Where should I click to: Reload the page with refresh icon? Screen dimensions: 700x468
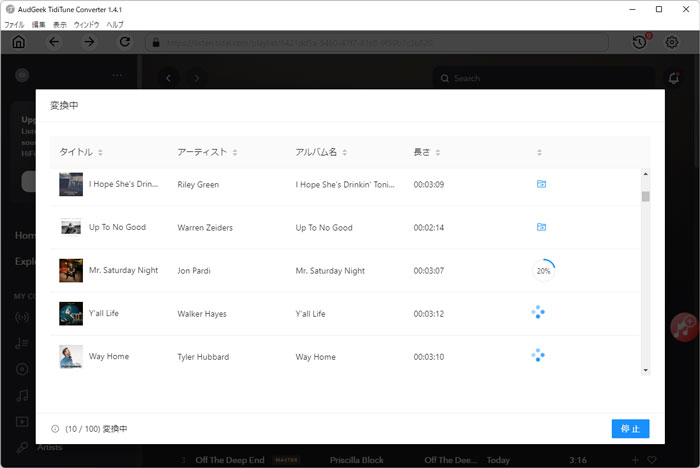click(x=125, y=42)
